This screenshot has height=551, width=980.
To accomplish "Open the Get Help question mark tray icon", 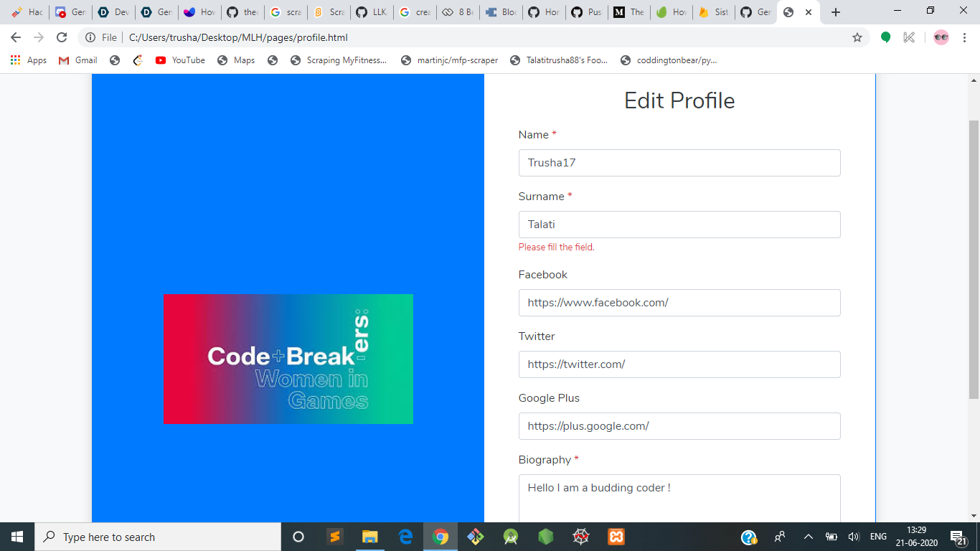I will click(749, 537).
